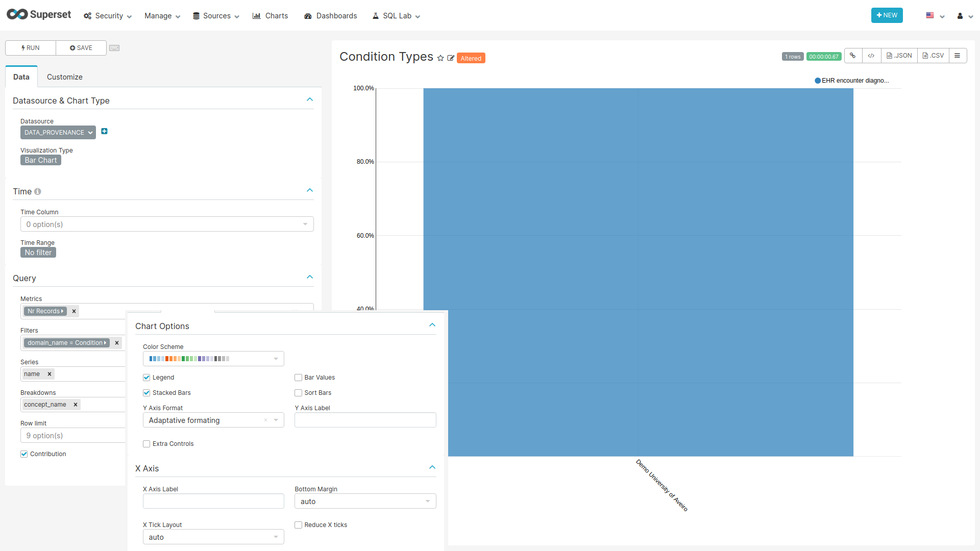Click the X Axis Label input field
This screenshot has height=551, width=980.
point(213,502)
